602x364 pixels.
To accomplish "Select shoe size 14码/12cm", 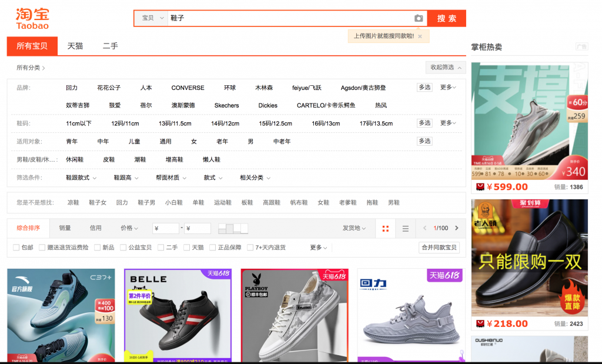I will (x=225, y=123).
